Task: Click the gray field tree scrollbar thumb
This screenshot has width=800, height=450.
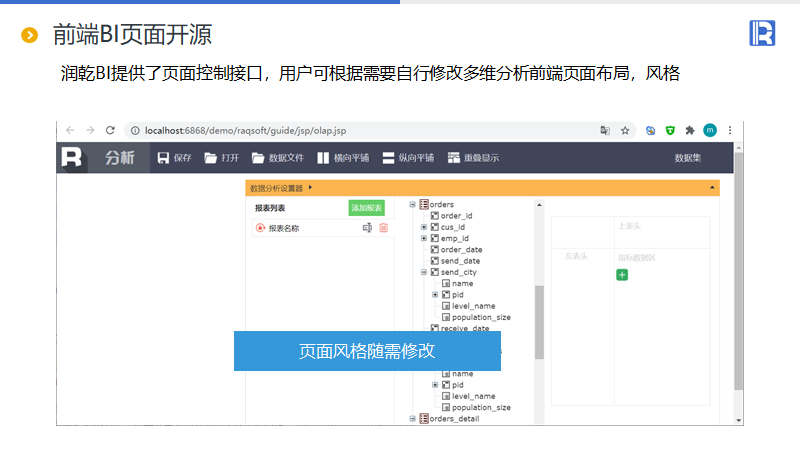Action: [x=539, y=322]
